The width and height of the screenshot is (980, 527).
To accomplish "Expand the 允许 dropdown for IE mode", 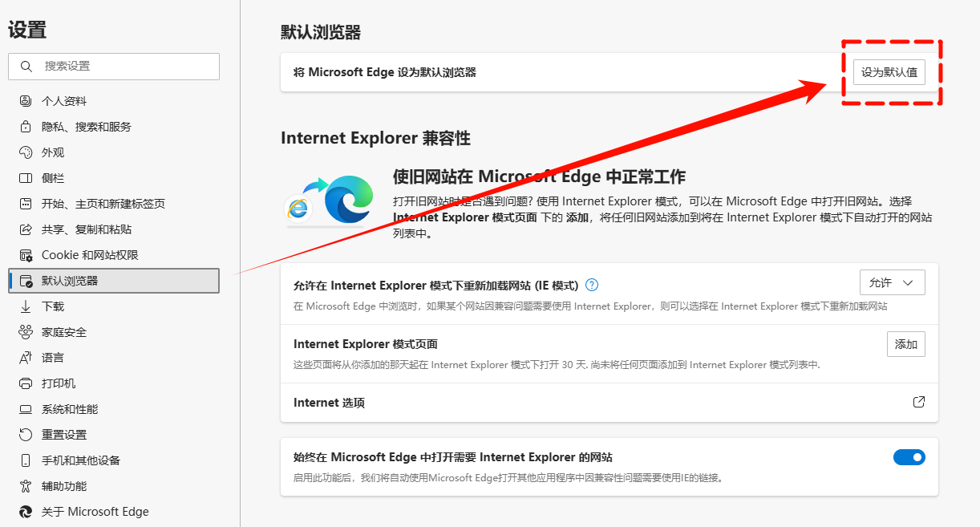I will point(891,282).
